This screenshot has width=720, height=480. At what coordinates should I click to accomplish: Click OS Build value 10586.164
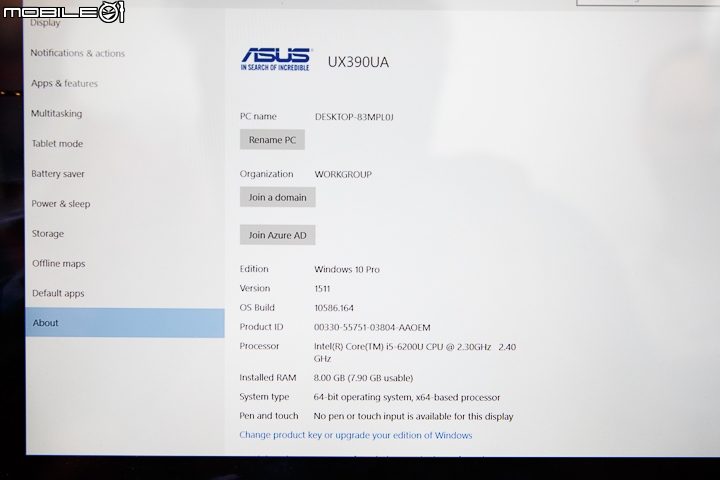[x=334, y=308]
